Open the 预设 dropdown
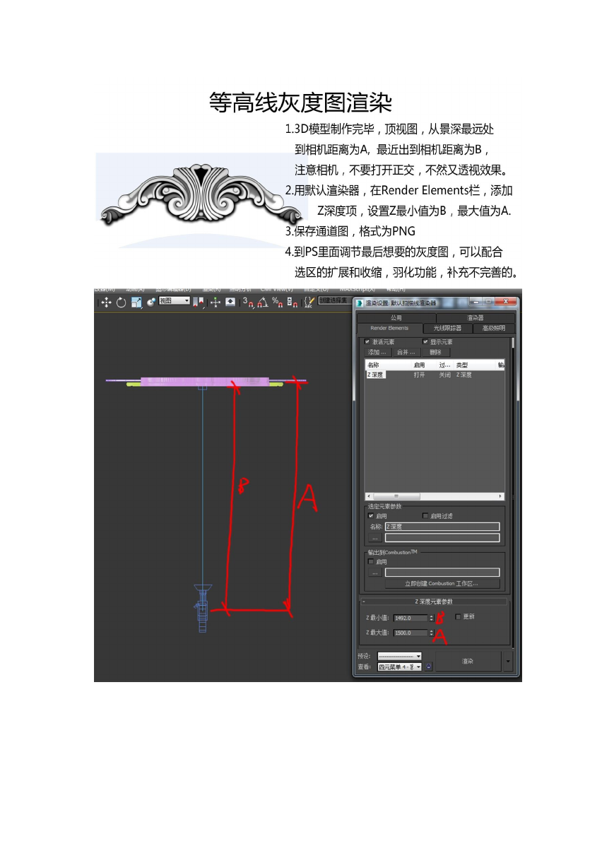This screenshot has width=614, height=868. (399, 657)
